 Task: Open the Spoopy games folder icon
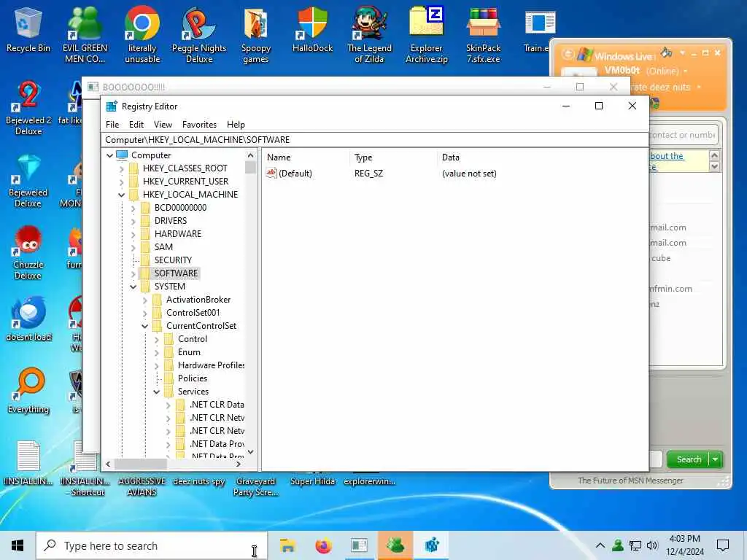coord(256,34)
